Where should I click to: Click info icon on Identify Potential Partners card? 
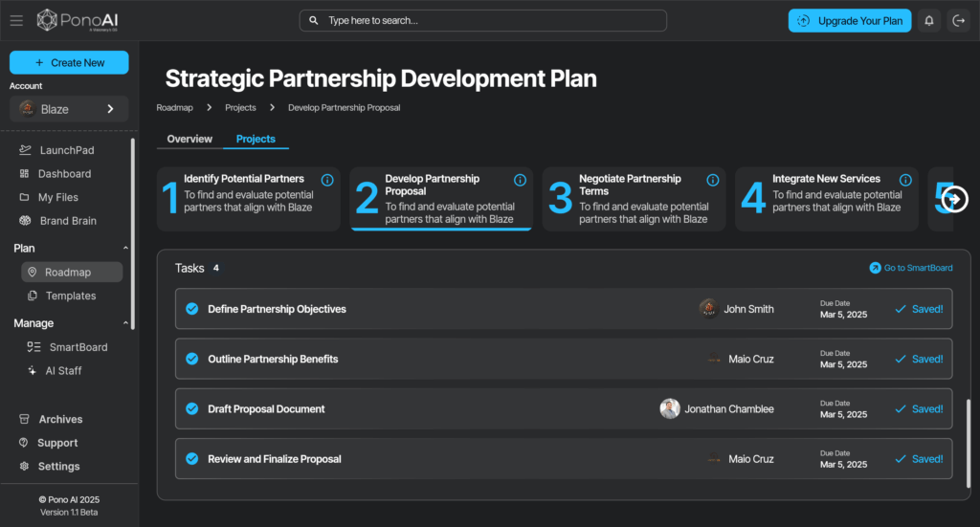pyautogui.click(x=327, y=180)
